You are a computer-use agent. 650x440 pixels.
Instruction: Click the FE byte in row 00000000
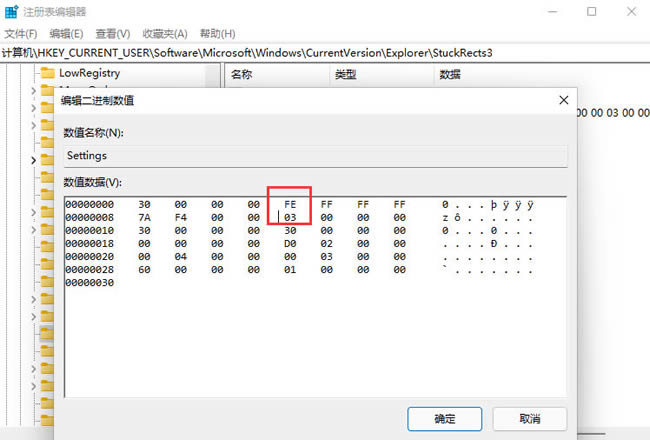(x=290, y=204)
